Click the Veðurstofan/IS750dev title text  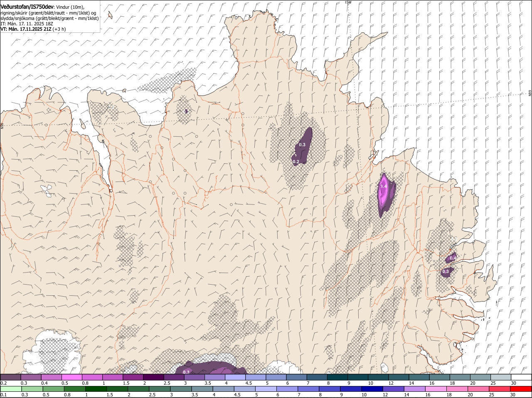pos(27,7)
